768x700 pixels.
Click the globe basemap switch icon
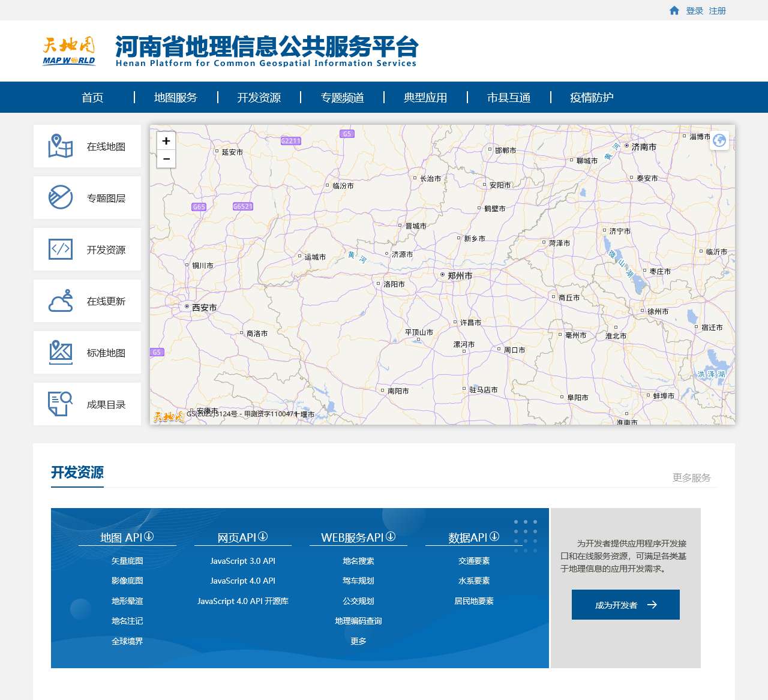click(719, 140)
